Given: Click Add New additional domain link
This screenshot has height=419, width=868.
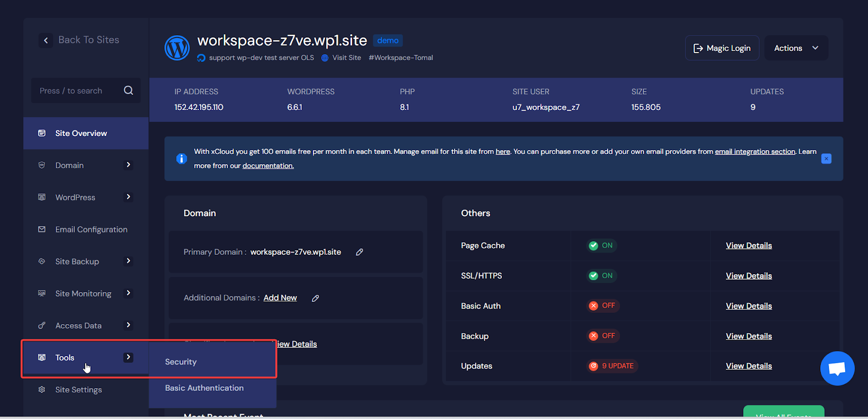Looking at the screenshot, I should (280, 298).
